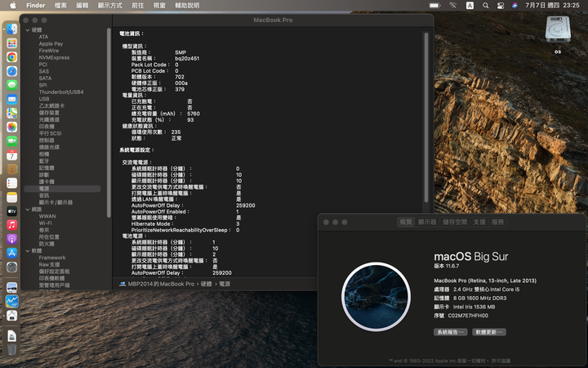Open Podcasts app in the Dock
This screenshot has height=368, width=588.
12,239
